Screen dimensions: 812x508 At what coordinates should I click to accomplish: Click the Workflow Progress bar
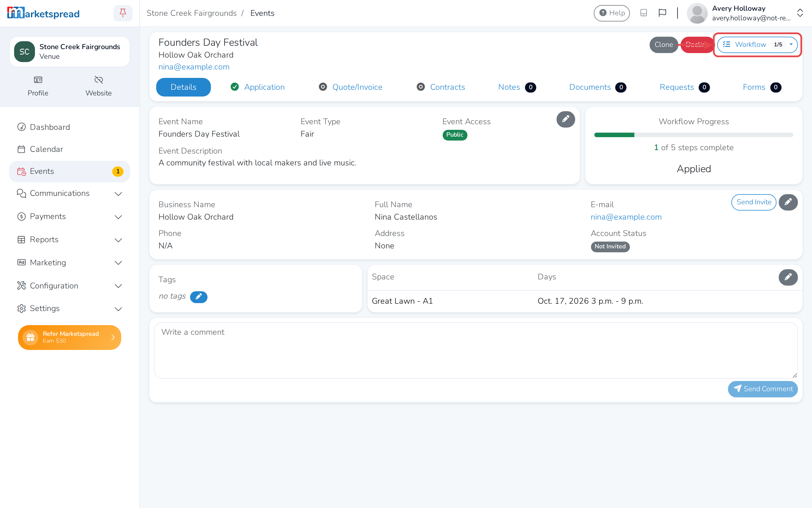click(694, 135)
